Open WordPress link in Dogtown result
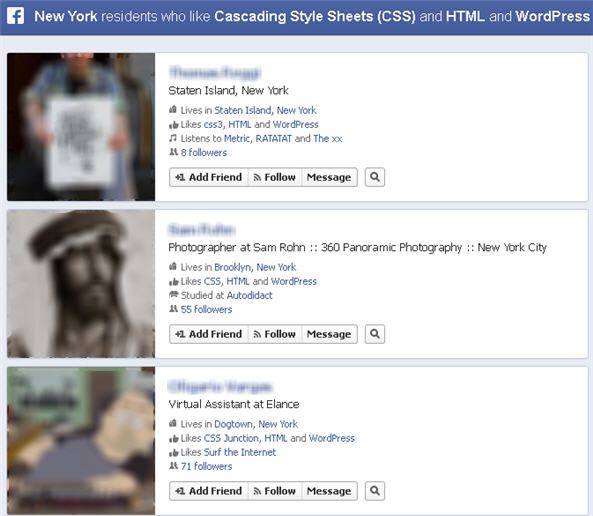This screenshot has width=593, height=516. pos(332,438)
